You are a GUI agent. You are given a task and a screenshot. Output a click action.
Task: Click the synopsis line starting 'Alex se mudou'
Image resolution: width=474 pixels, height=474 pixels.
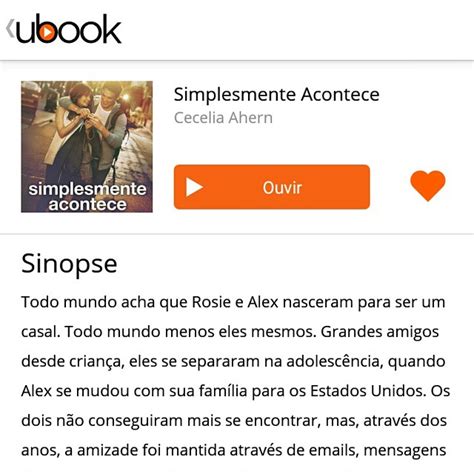[236, 391]
